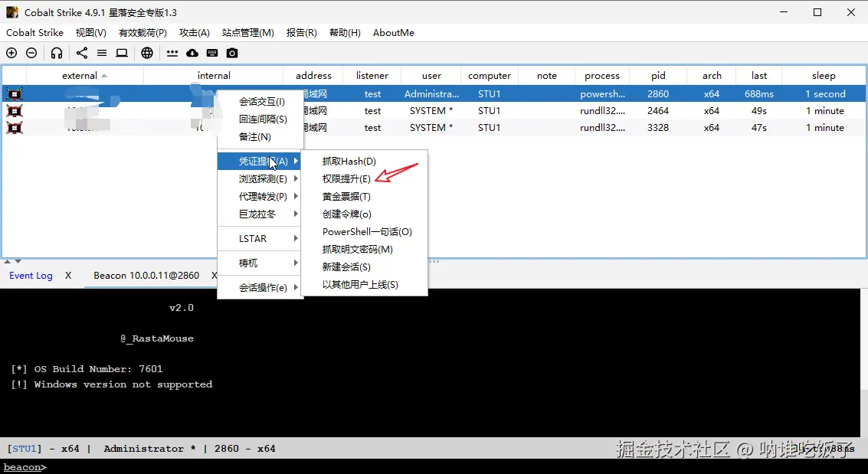Select 黄金票据(T) in submenu

(x=364, y=196)
